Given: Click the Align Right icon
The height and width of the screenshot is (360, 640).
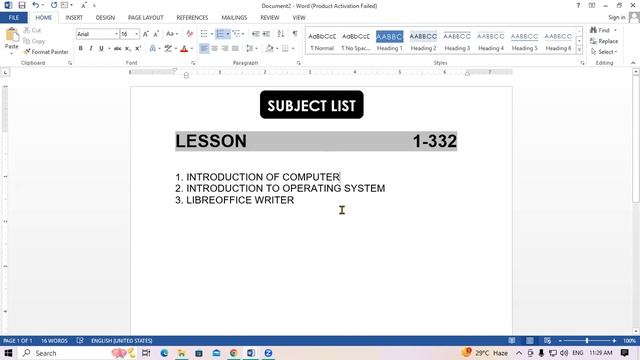Looking at the screenshot, I should click(224, 49).
